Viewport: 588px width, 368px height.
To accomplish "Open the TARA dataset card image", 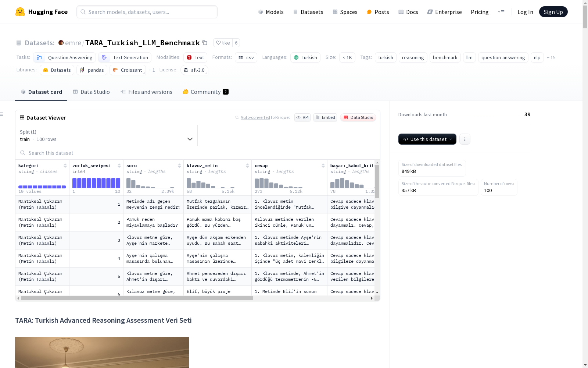I will coord(102,352).
